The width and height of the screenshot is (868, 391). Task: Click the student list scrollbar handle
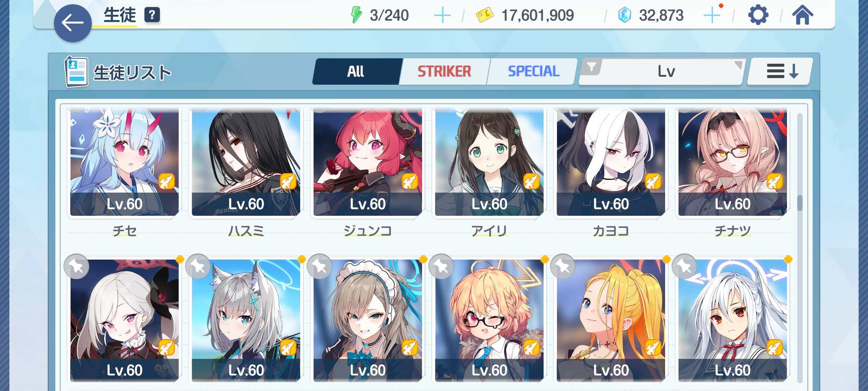(x=800, y=203)
